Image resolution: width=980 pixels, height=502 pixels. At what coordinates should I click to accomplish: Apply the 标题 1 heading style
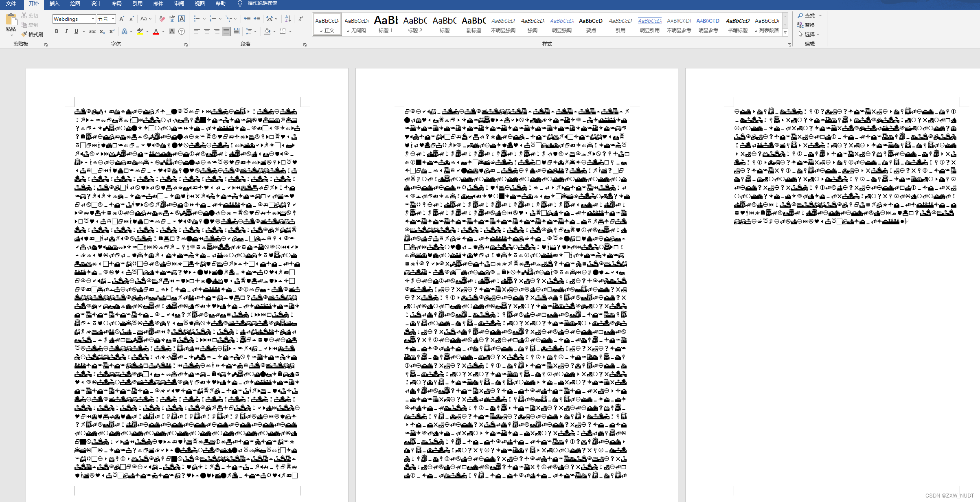pos(386,24)
